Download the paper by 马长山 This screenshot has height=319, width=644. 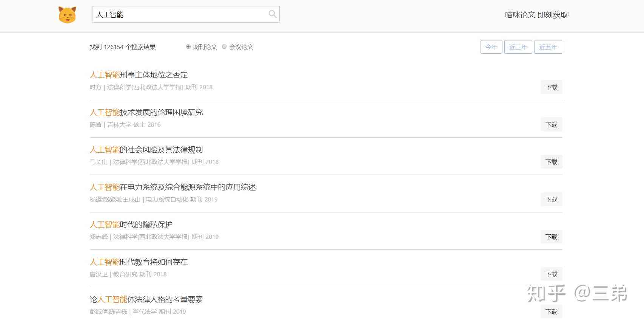point(551,162)
